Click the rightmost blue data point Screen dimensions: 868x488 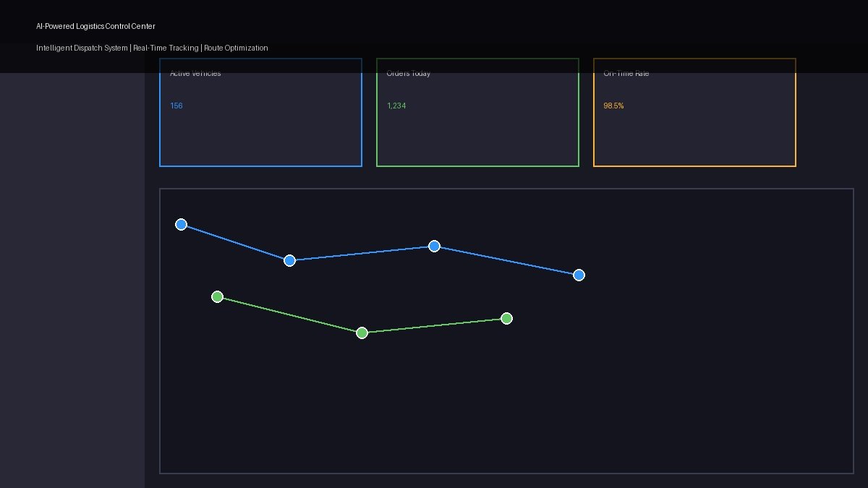579,275
